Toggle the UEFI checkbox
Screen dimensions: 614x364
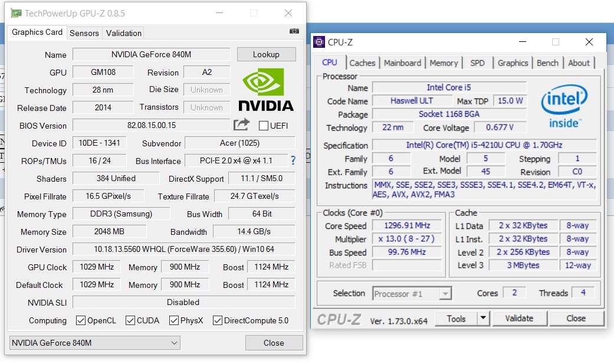[264, 126]
